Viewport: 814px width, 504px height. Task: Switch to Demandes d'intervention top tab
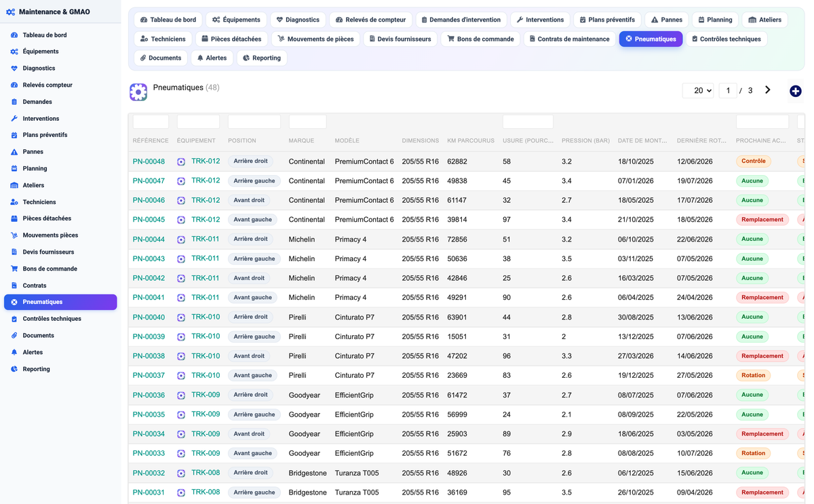[x=461, y=20]
